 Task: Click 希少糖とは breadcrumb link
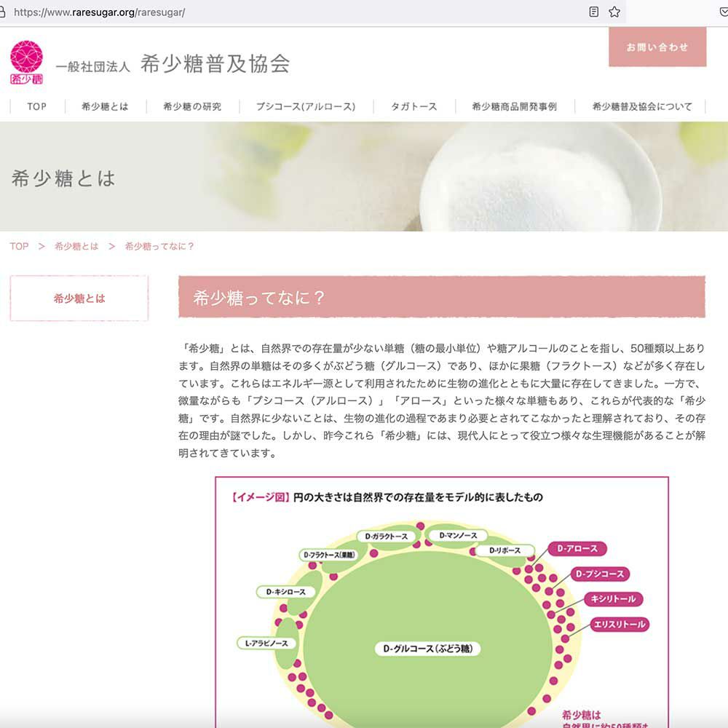[76, 246]
